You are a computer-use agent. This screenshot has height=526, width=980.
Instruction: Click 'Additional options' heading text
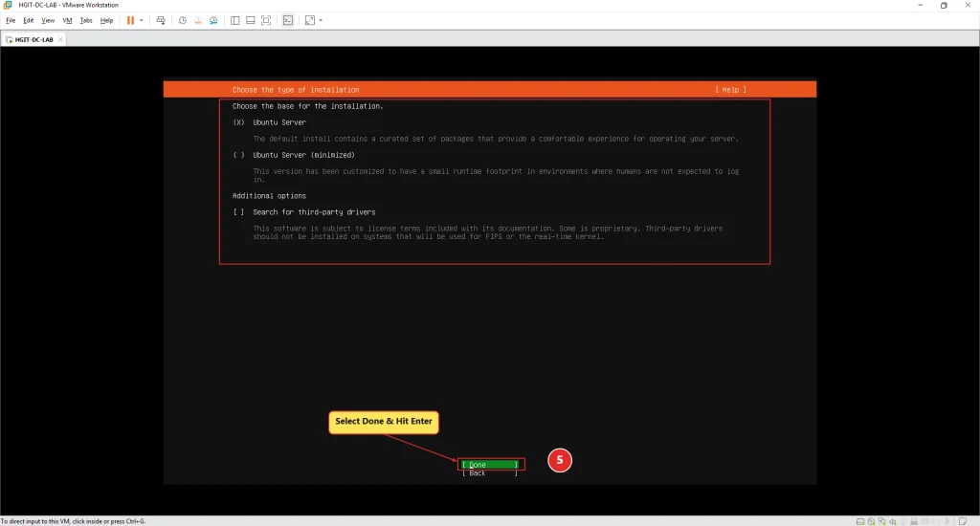(x=269, y=195)
